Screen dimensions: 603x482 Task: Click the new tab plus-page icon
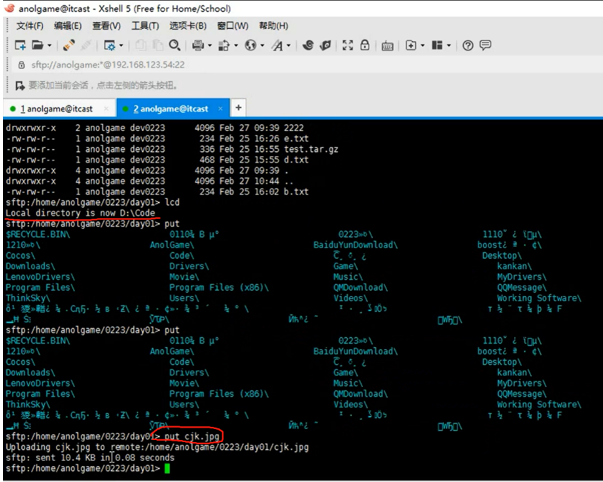pyautogui.click(x=411, y=45)
